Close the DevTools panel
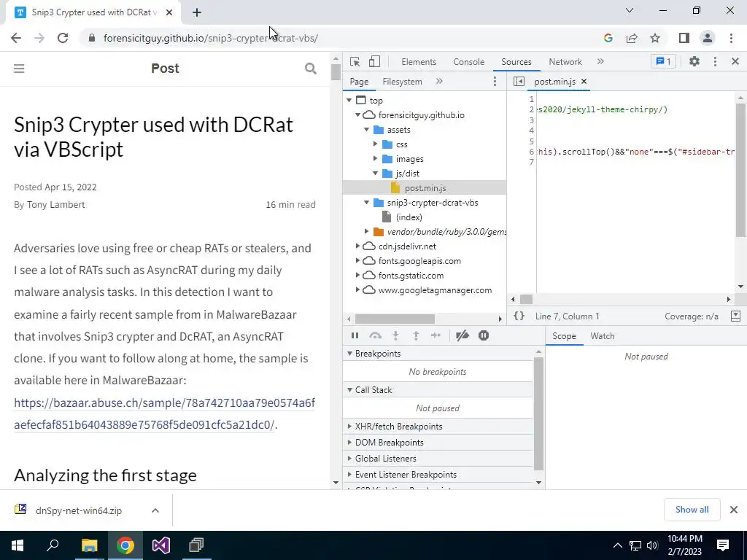747x560 pixels. (735, 61)
